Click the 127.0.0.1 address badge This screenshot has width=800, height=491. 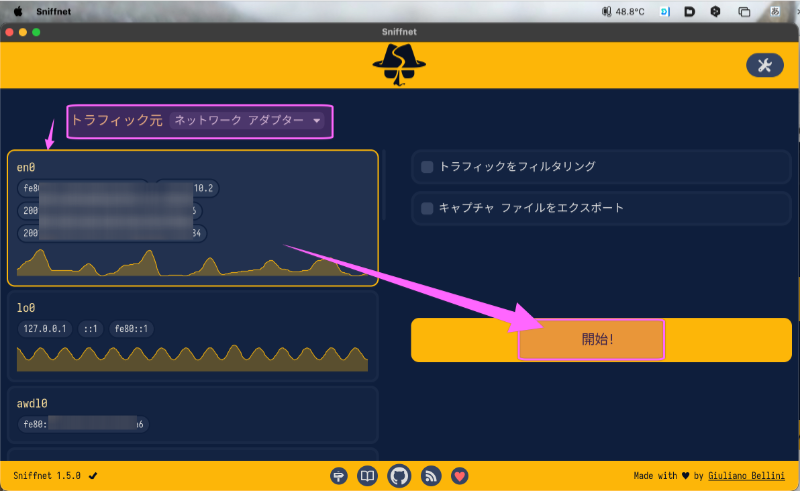tap(45, 329)
